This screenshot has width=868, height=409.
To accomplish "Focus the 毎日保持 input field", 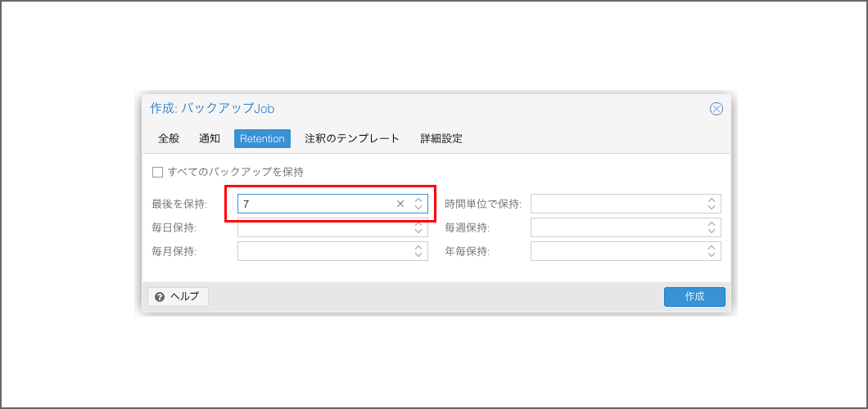I will [323, 228].
